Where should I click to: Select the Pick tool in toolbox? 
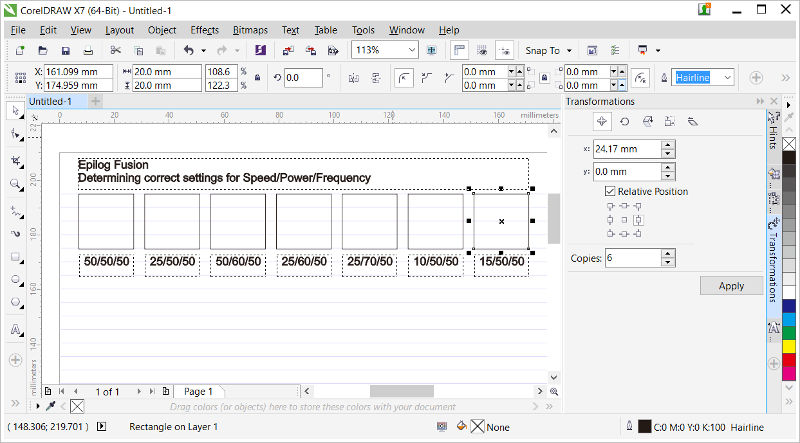click(15, 111)
